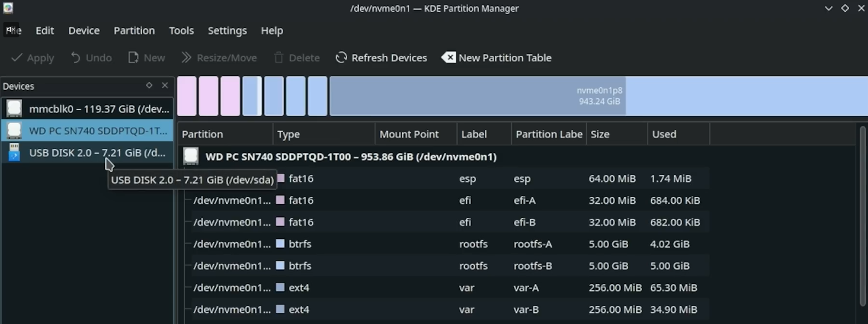Click the New Partition Table icon
868x324 pixels.
coord(449,58)
